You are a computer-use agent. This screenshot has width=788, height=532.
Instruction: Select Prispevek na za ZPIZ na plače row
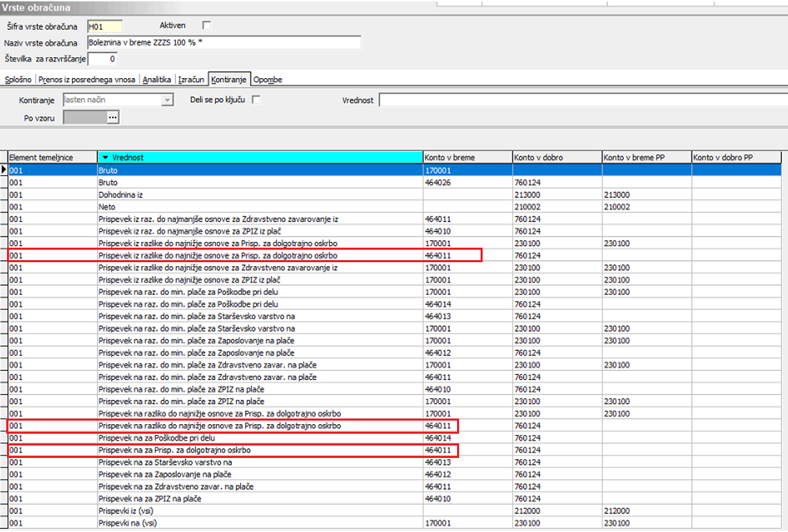tap(395, 499)
